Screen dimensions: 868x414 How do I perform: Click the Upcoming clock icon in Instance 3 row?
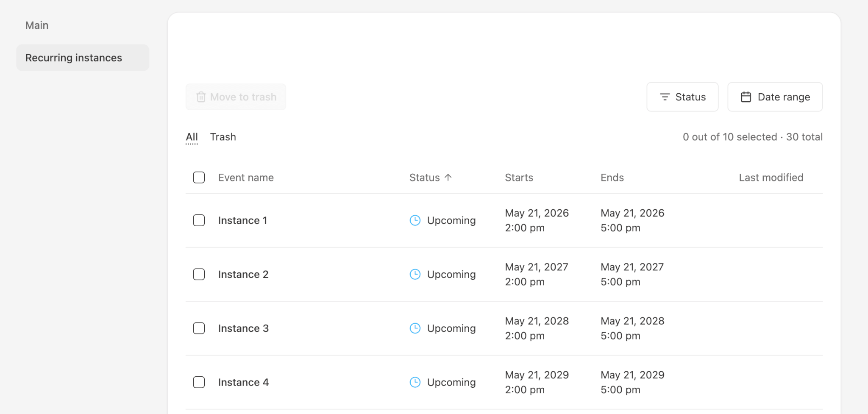[x=415, y=328]
